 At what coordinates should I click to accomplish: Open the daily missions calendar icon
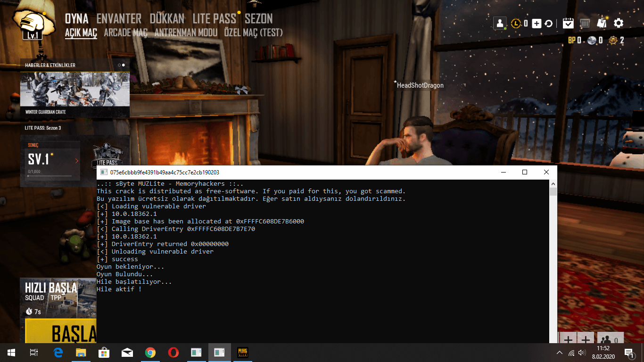tap(568, 23)
